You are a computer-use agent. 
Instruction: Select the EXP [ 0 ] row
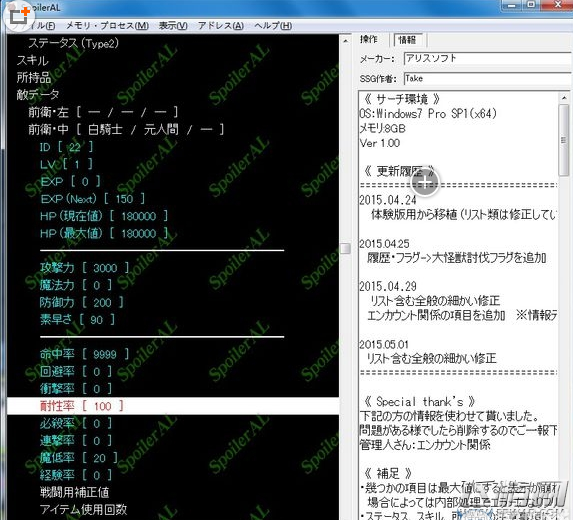[70, 181]
